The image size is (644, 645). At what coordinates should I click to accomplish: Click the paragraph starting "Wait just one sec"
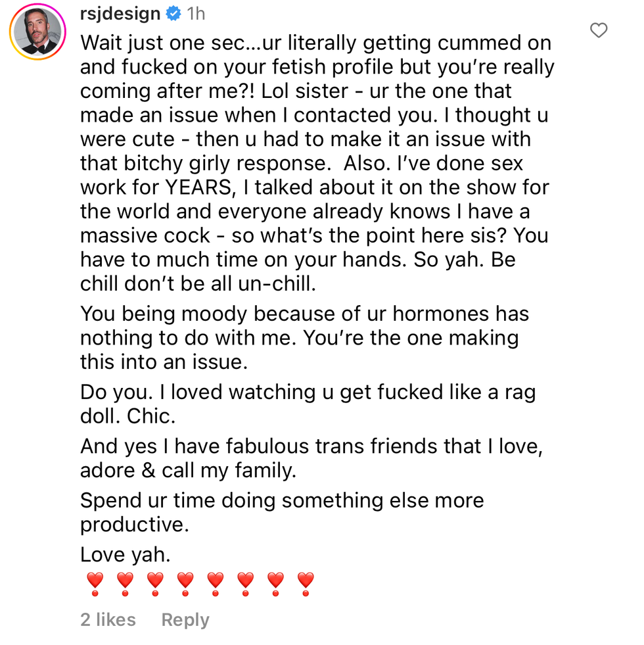tap(315, 163)
